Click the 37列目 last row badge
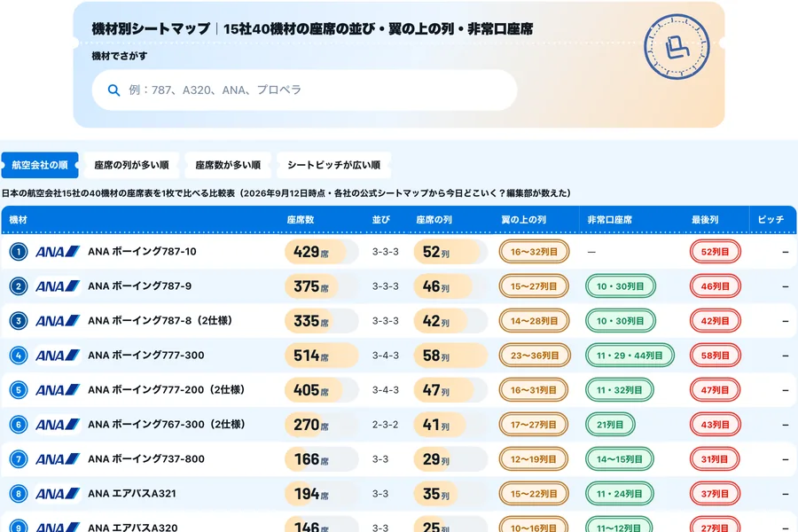 (715, 494)
